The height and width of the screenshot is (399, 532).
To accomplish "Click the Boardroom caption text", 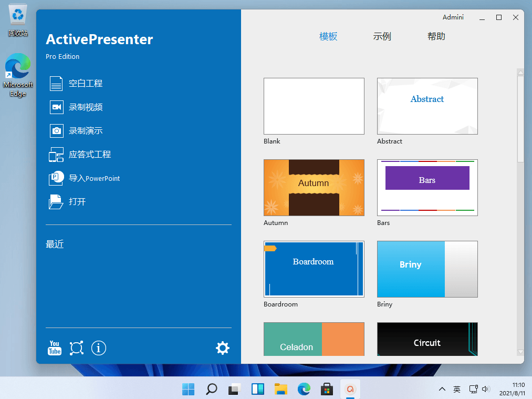I will (280, 304).
